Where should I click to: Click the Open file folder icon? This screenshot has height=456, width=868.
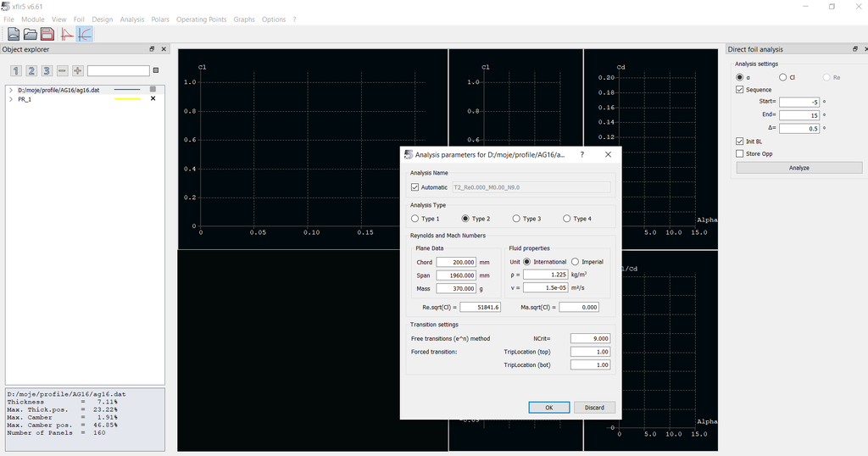pos(30,34)
